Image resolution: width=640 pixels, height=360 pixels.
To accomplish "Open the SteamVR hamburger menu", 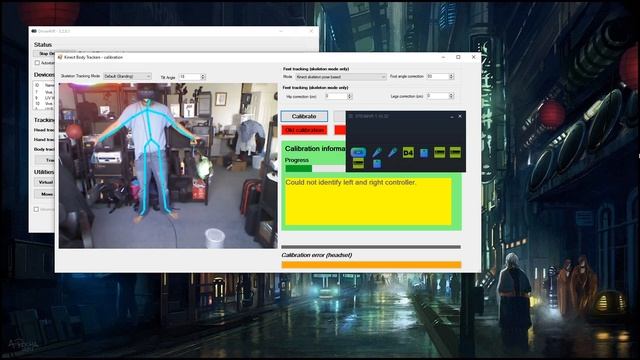I will (351, 116).
